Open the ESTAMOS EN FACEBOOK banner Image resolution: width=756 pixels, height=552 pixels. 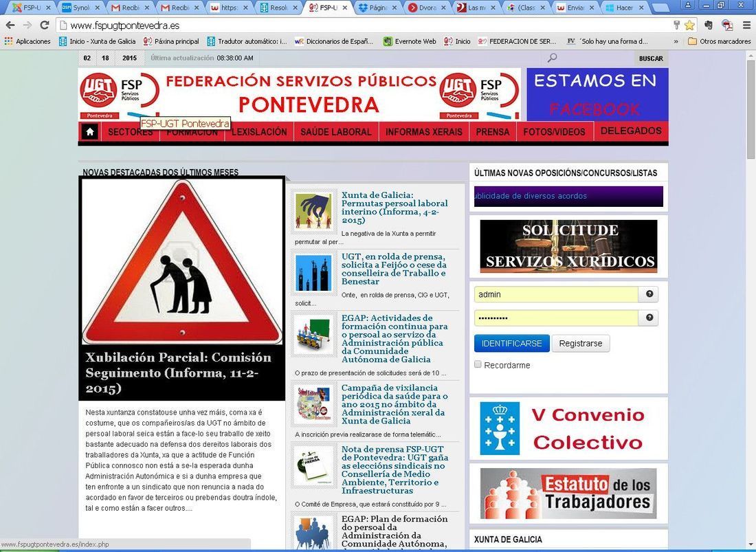coord(597,94)
